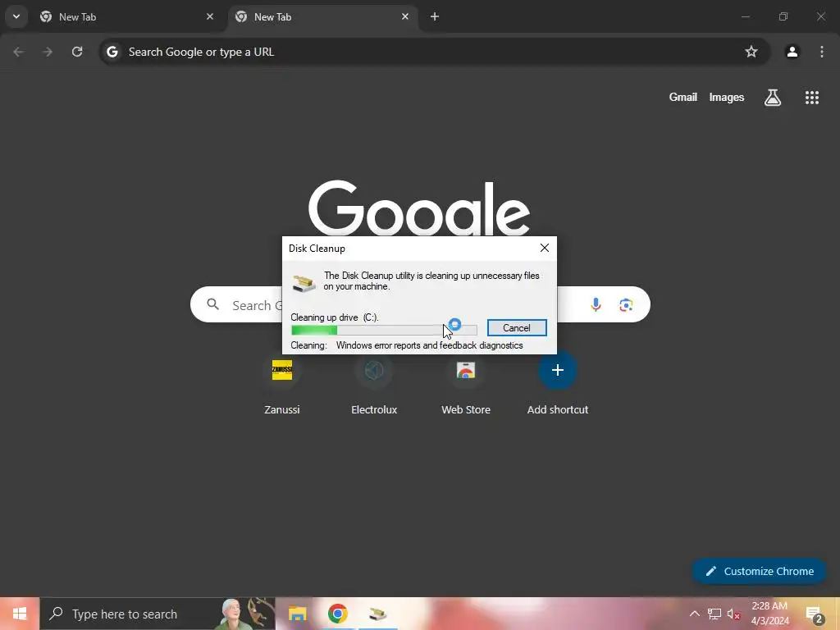Click the Disk Cleanup broom icon in dialog
This screenshot has width=840, height=630.
pyautogui.click(x=304, y=282)
